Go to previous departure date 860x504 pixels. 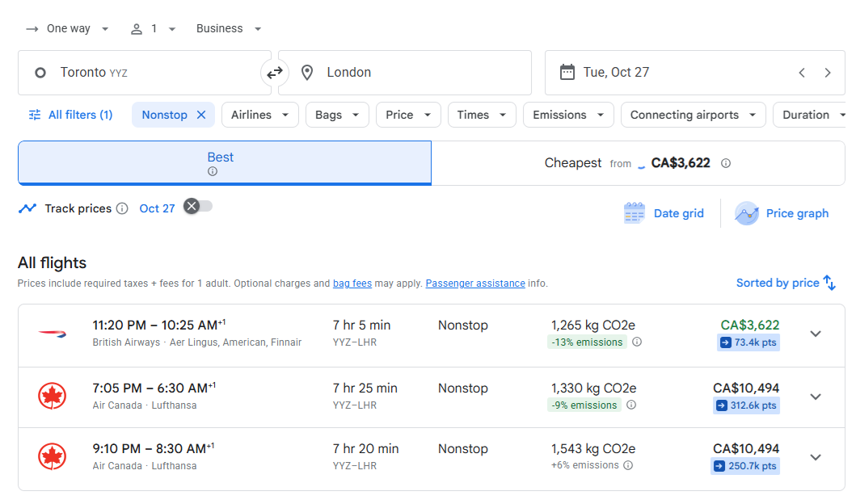tap(802, 73)
